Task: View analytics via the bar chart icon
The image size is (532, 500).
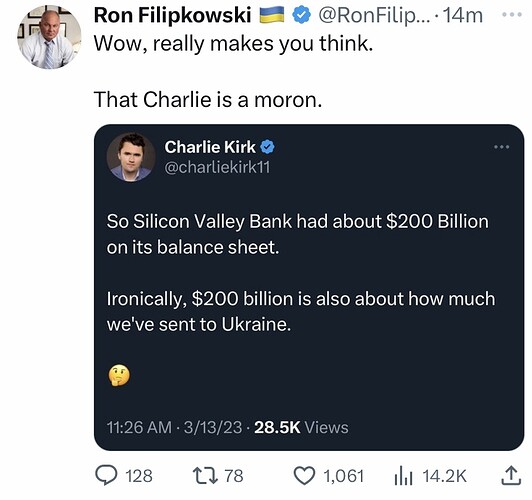Action: click(x=403, y=476)
